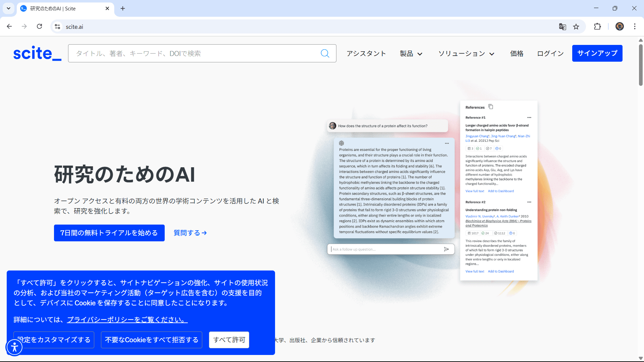Image resolution: width=644 pixels, height=362 pixels.
Task: Expand the 製品 dropdown menu
Action: (x=411, y=54)
